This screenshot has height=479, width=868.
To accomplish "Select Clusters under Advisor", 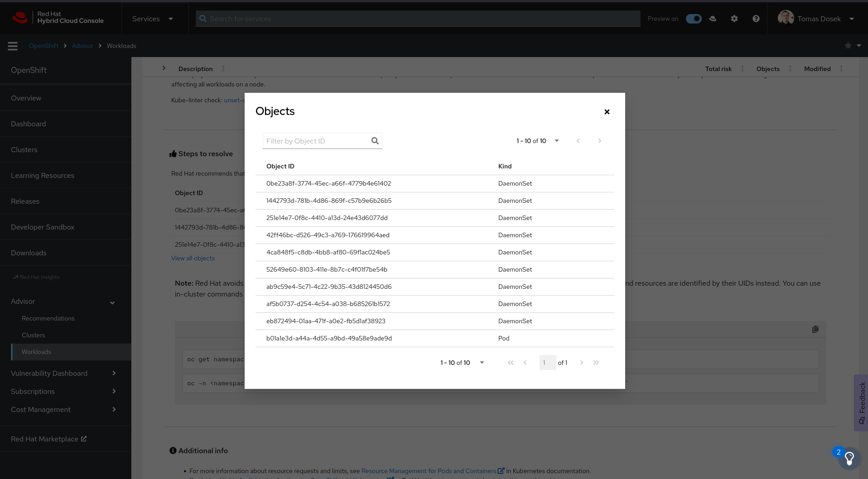I will [34, 335].
